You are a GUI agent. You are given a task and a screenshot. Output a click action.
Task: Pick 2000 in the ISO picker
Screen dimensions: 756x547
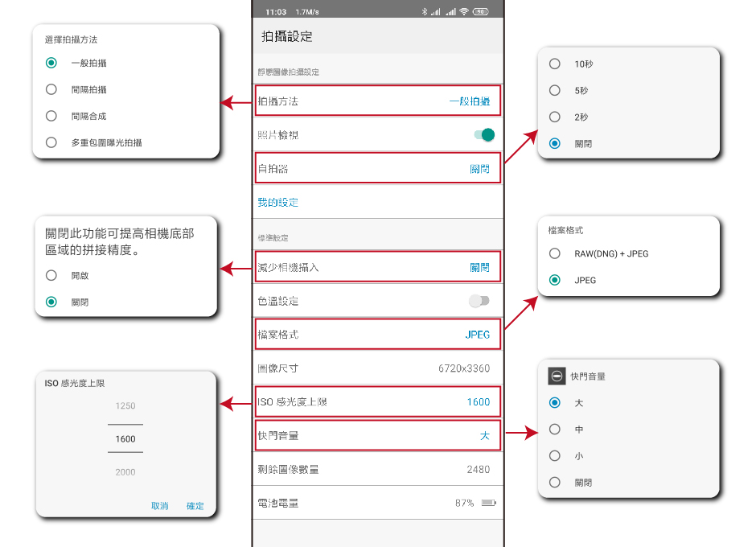point(125,472)
